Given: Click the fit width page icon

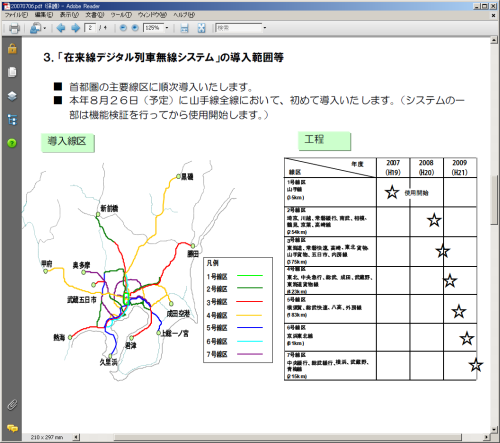Looking at the screenshot, I should coord(184,28).
